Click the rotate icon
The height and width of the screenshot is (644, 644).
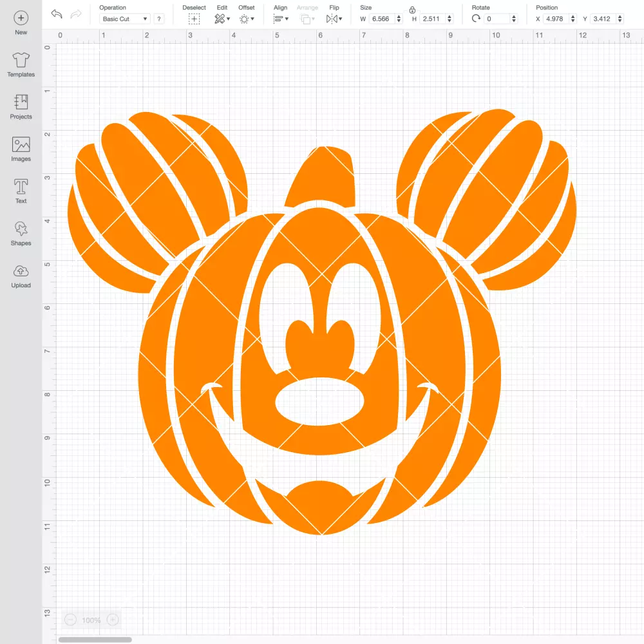[x=476, y=19]
